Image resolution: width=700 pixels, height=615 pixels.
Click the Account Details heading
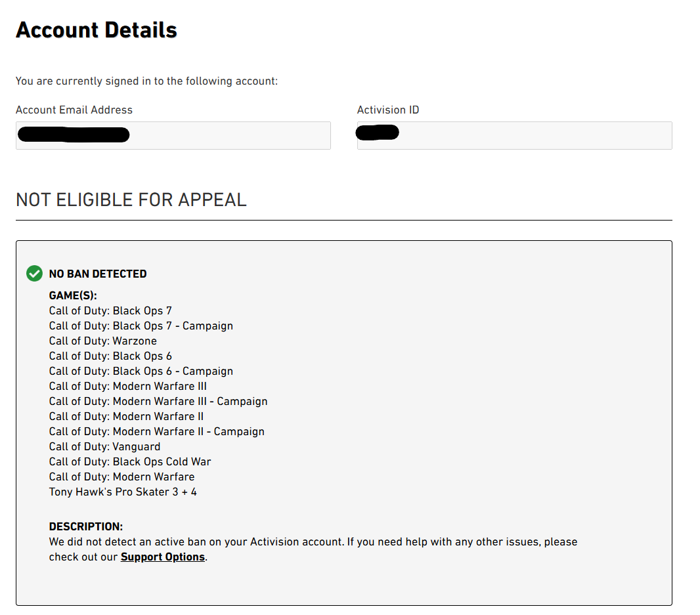click(x=97, y=30)
